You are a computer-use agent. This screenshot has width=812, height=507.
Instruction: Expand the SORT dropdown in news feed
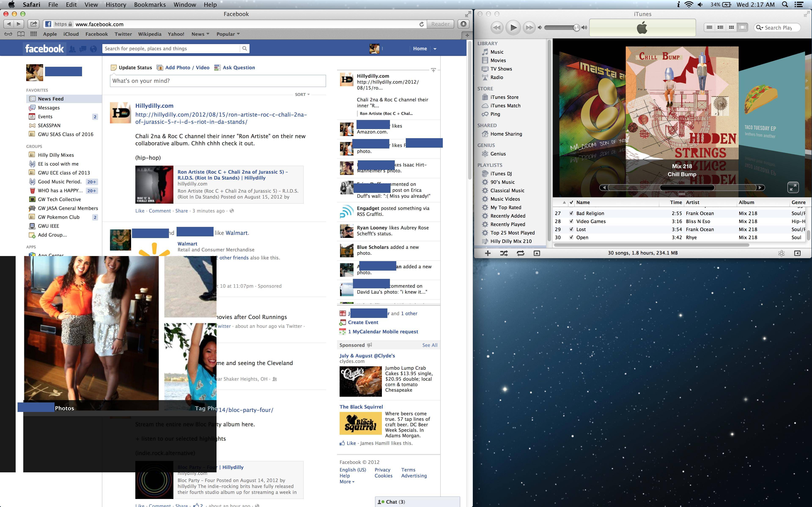302,95
